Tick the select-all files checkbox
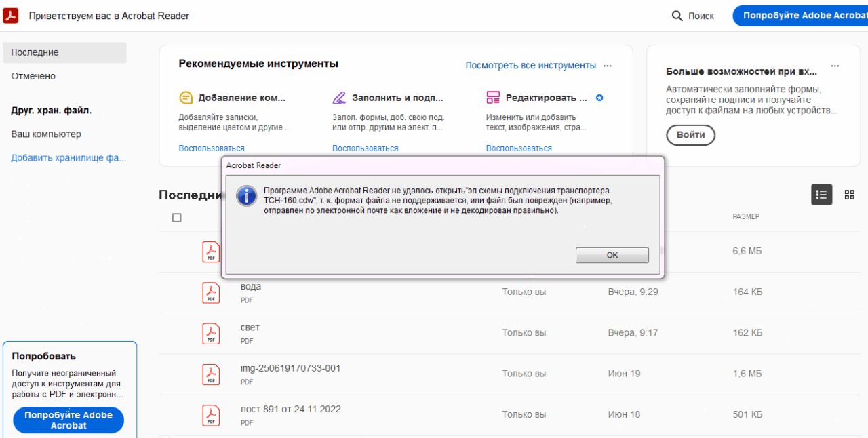Viewport: 868px width, 438px height. [177, 218]
